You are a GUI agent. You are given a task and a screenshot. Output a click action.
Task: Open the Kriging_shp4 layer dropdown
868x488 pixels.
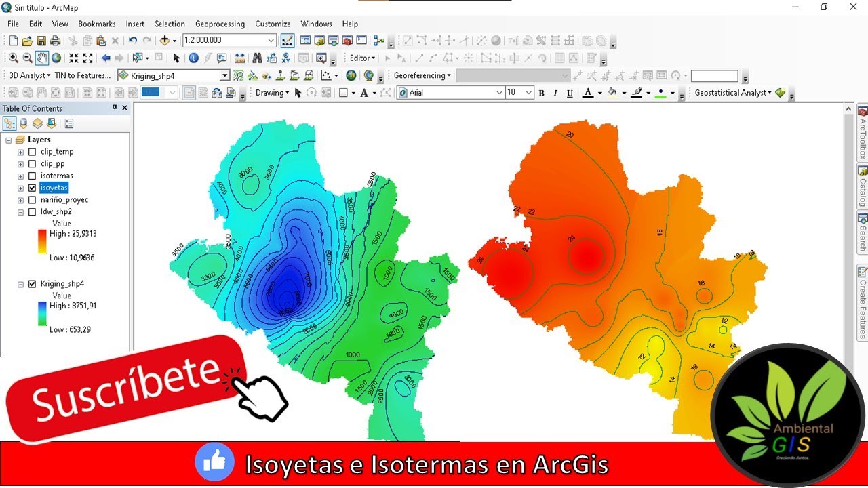click(x=224, y=75)
